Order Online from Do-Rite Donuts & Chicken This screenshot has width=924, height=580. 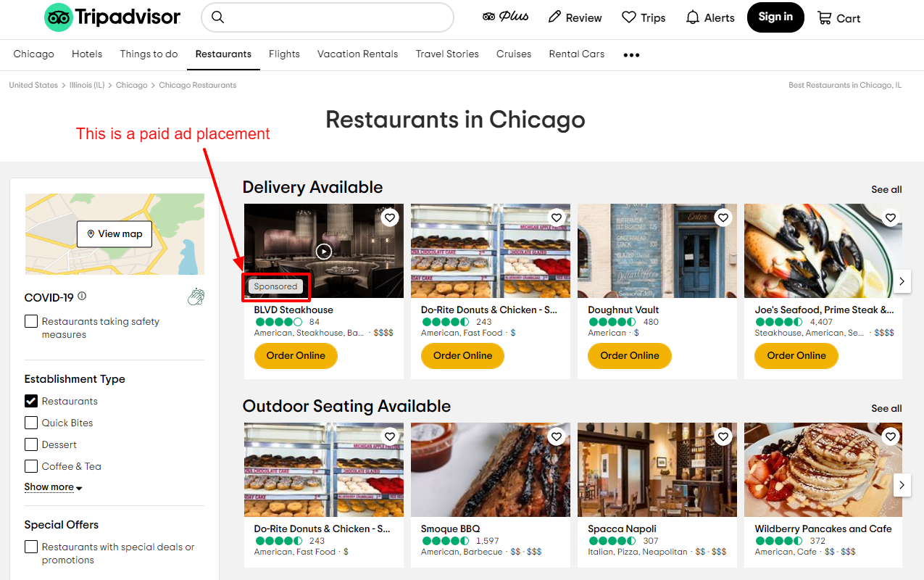click(x=462, y=356)
